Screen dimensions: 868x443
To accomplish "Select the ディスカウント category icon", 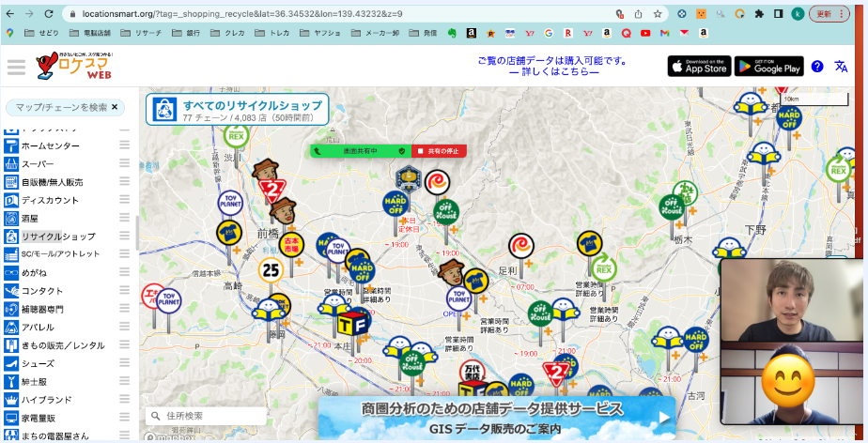I will pyautogui.click(x=11, y=200).
